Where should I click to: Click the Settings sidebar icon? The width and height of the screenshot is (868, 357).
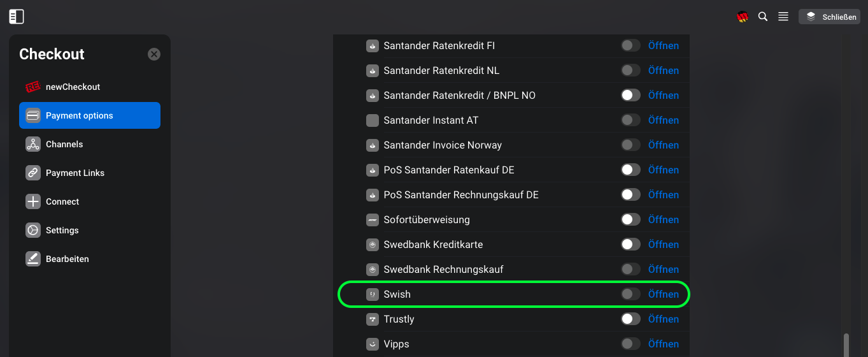(33, 230)
